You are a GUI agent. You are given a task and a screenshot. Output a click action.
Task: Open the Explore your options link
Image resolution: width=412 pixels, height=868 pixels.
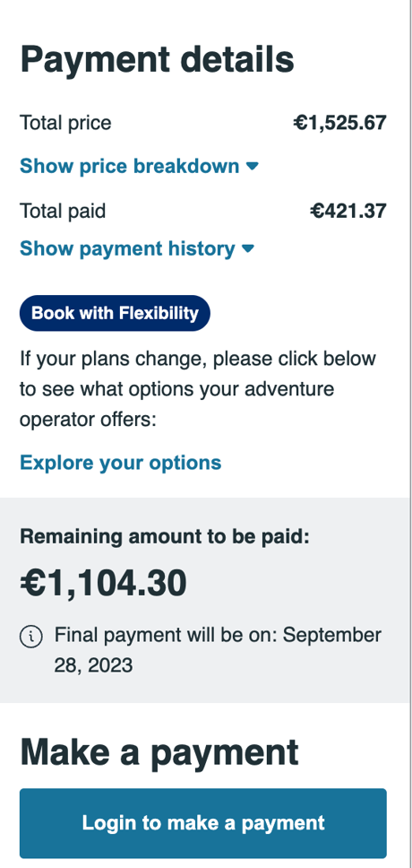(121, 462)
